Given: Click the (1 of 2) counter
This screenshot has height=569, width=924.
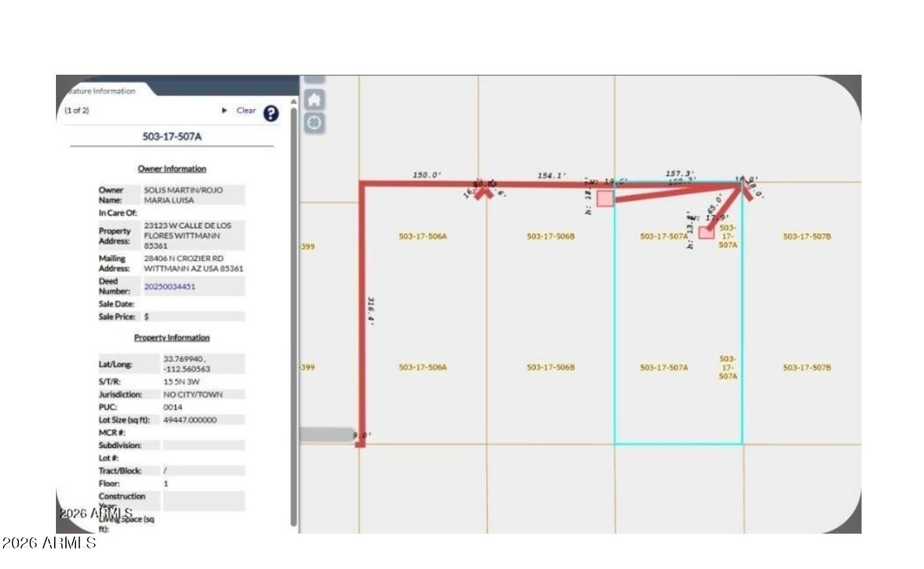Looking at the screenshot, I should pyautogui.click(x=77, y=110).
